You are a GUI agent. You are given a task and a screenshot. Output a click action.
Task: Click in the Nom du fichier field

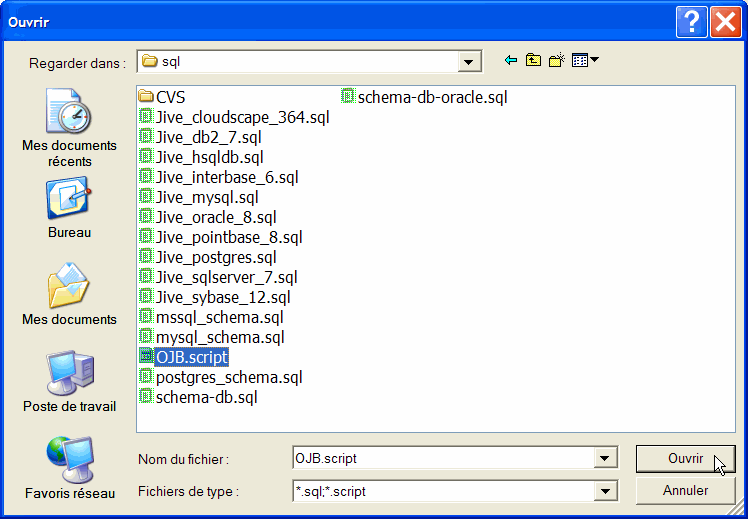coord(444,459)
